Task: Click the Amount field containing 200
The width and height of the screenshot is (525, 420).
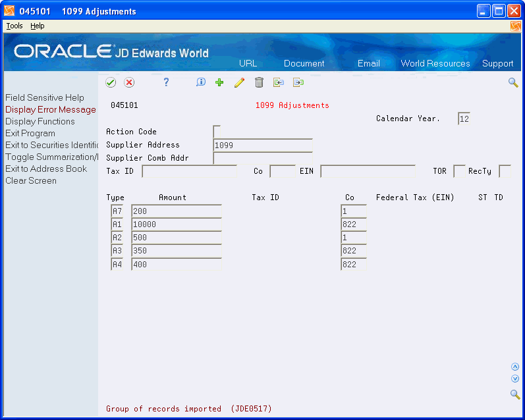Action: [x=177, y=211]
